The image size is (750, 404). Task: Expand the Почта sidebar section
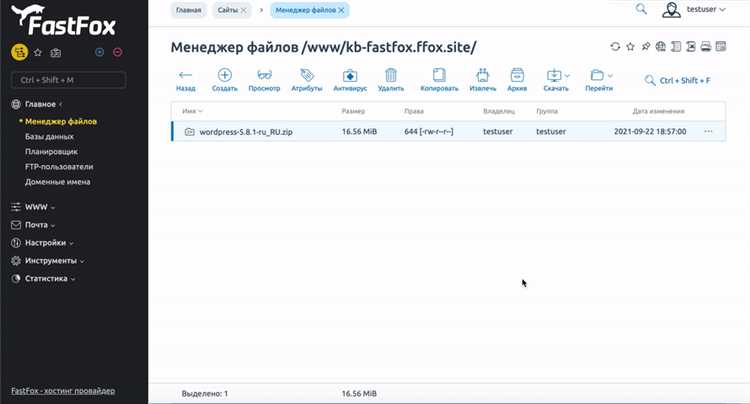tap(33, 225)
